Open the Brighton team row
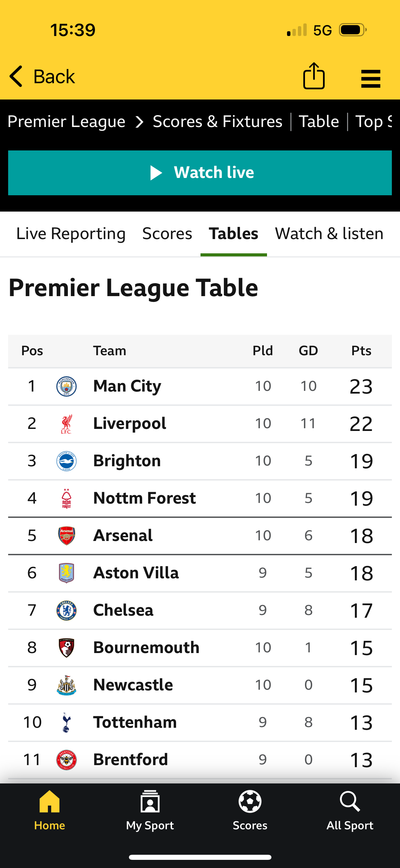Image resolution: width=400 pixels, height=868 pixels. pos(200,461)
